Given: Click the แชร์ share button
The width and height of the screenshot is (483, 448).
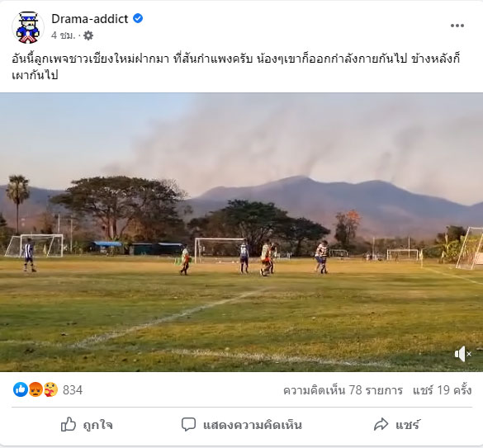Looking at the screenshot, I should pos(396,425).
